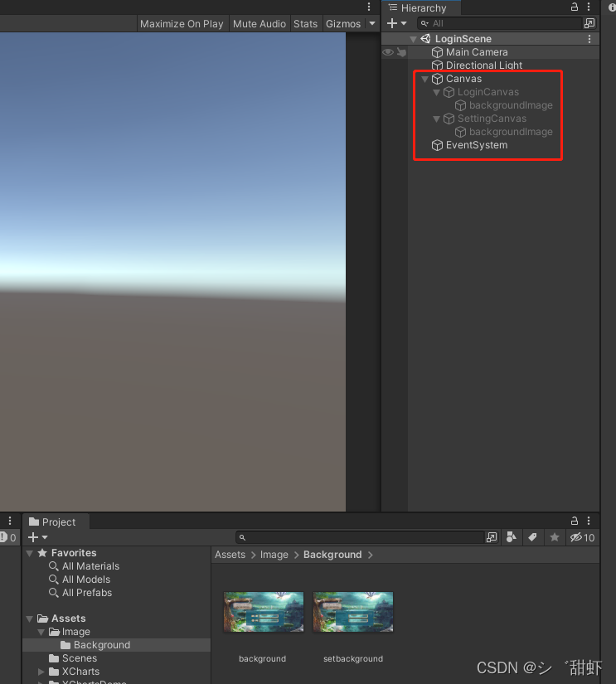Save search to Favorites star

555,537
